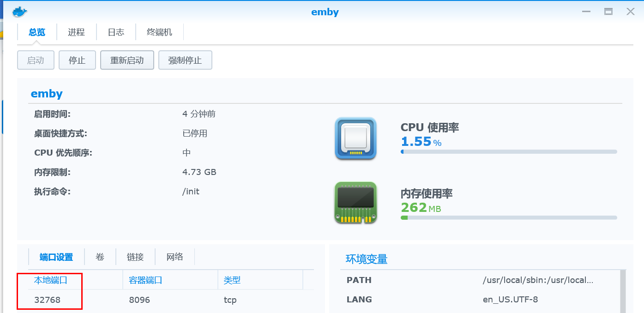Click local port value 32768
The image size is (644, 313).
[x=47, y=300]
